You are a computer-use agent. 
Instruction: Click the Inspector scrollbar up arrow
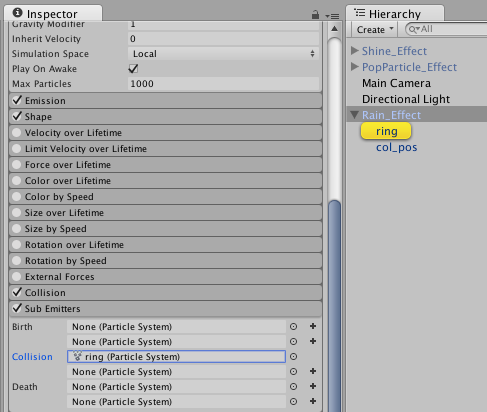[x=334, y=29]
